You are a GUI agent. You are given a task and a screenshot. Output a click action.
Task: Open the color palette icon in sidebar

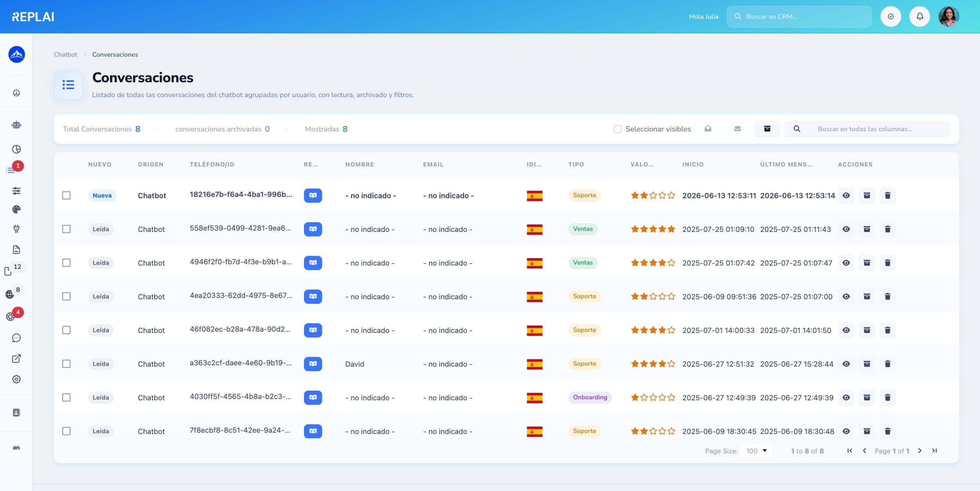pos(16,209)
